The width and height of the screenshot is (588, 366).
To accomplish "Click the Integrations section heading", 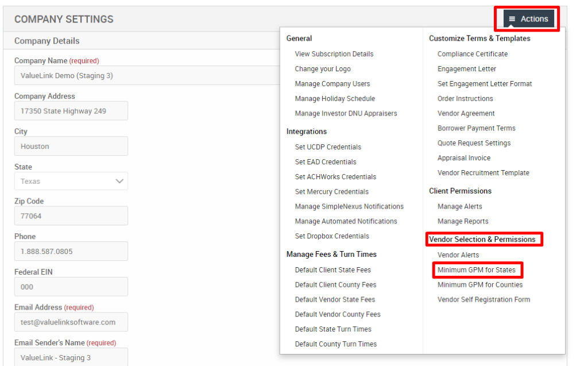I will click(x=307, y=132).
